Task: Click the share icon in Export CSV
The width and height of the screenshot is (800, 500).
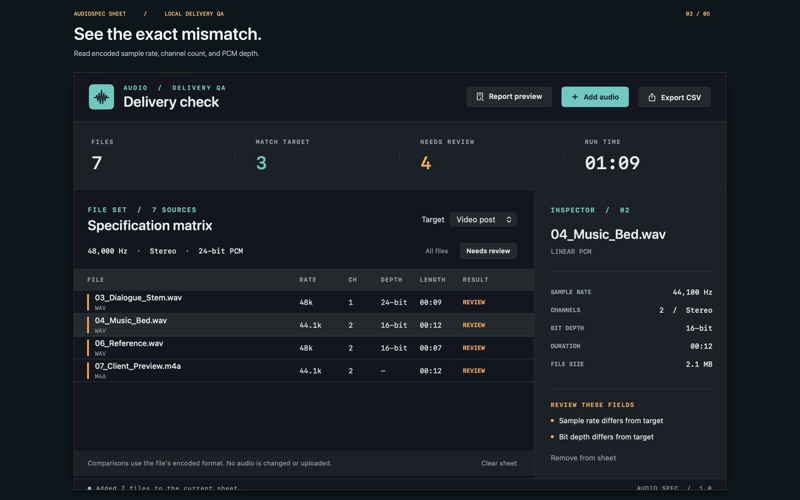Action: 652,97
